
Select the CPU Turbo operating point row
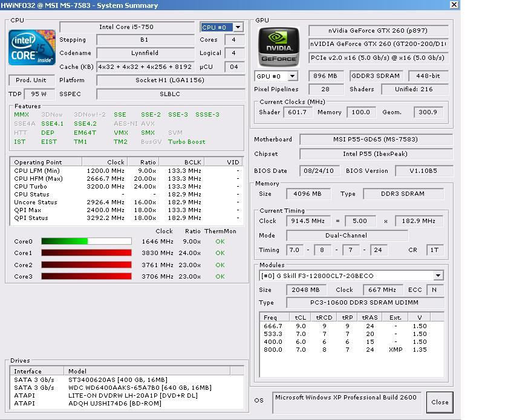(x=126, y=187)
